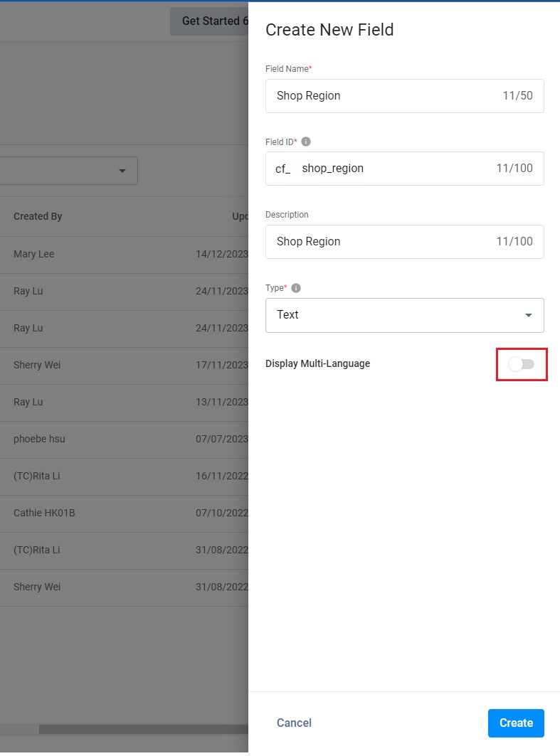Open the Type dropdown showing Text
560x756 pixels.
[404, 315]
